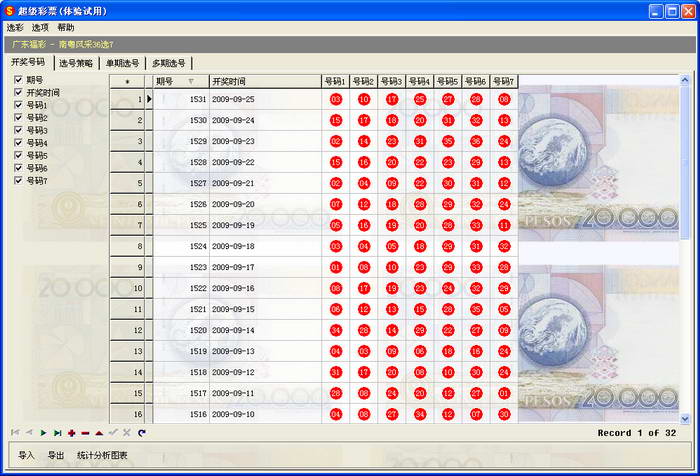Toggle the 号码1 checkbox
The image size is (700, 476).
pyautogui.click(x=18, y=104)
